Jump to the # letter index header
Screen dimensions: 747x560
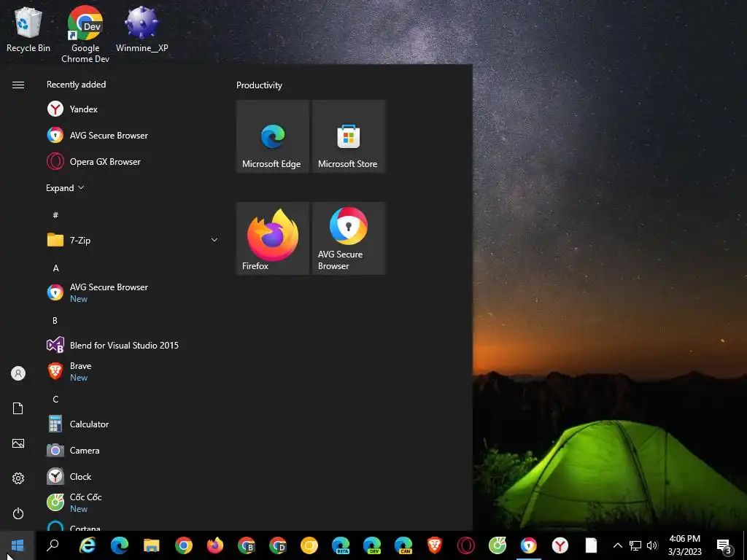(55, 215)
